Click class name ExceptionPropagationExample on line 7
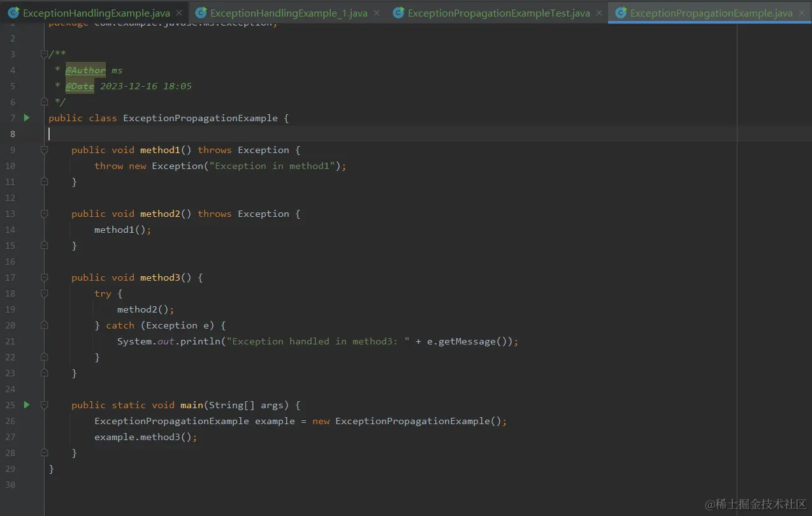The height and width of the screenshot is (516, 812). click(x=200, y=118)
